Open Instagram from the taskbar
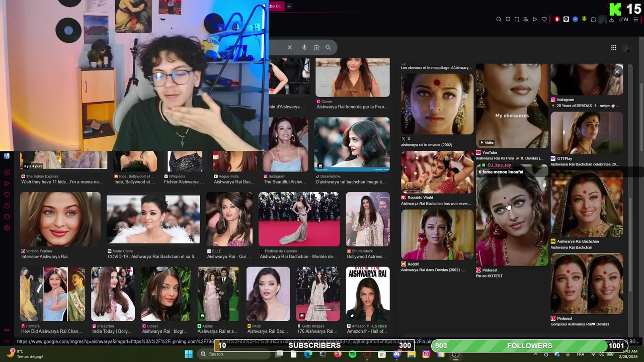The image size is (644, 362). tap(426, 354)
